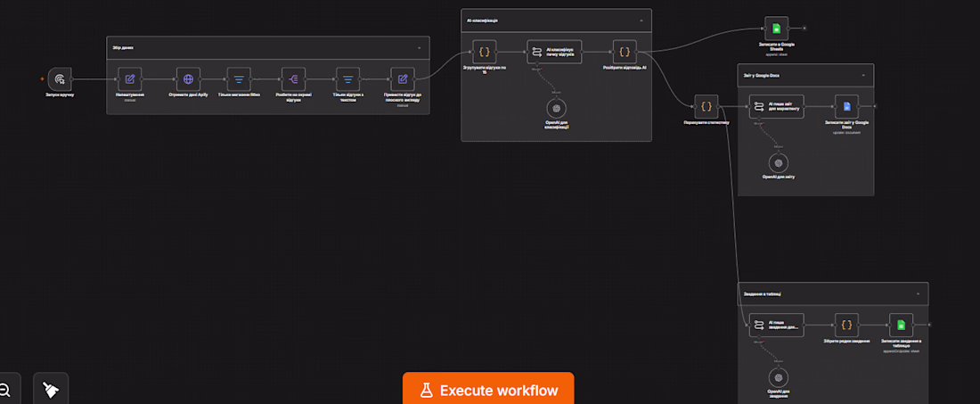Click the zoom out magnifier icon
The image size is (980, 404).
point(4,391)
